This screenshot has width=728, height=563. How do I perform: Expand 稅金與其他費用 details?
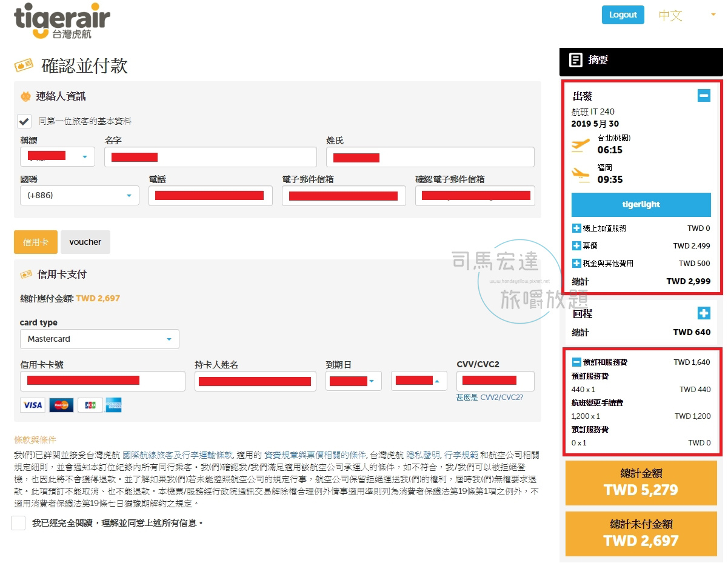tap(576, 264)
